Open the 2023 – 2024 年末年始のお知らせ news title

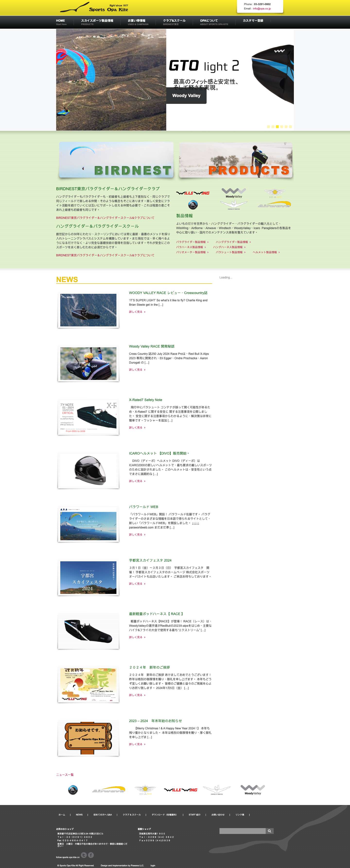pyautogui.click(x=155, y=721)
